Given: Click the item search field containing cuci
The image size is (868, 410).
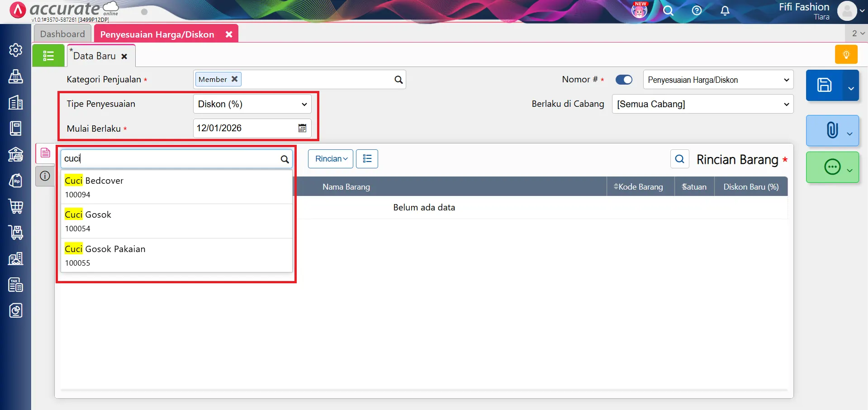Looking at the screenshot, I should pyautogui.click(x=171, y=159).
